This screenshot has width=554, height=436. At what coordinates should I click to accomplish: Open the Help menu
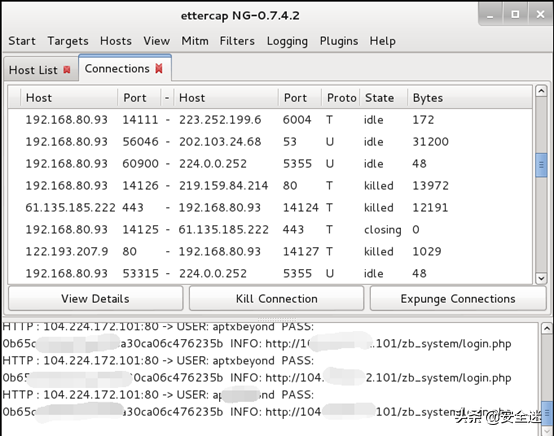click(382, 41)
